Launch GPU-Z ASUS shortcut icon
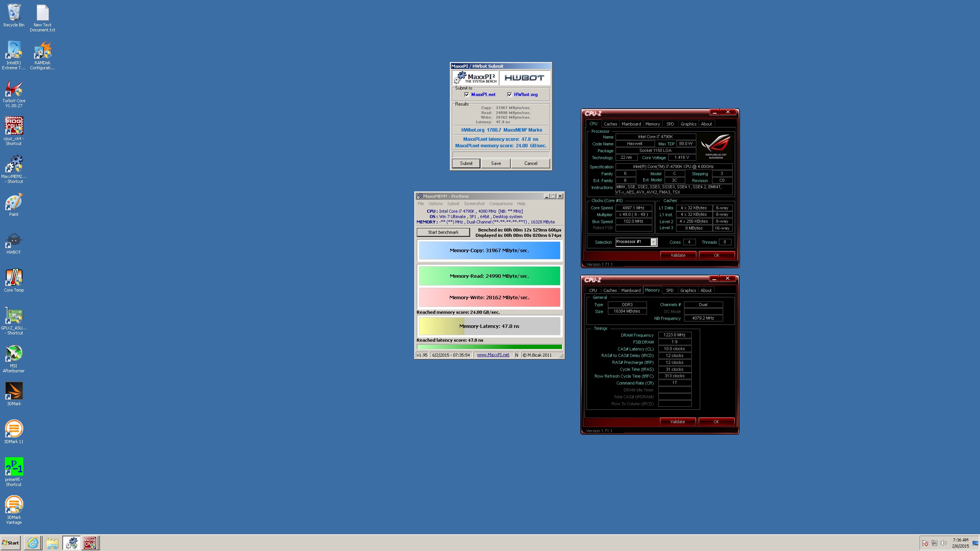 [x=14, y=321]
